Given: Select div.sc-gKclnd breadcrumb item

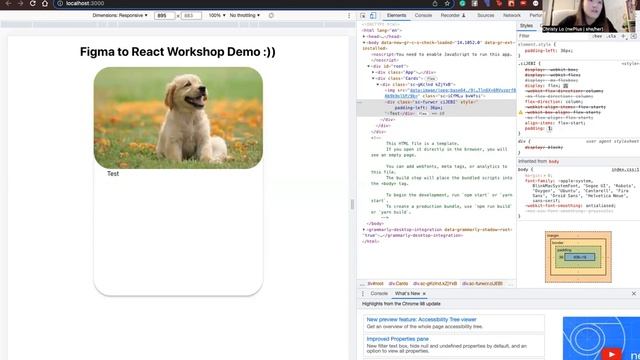Looking at the screenshot, I should tap(435, 283).
